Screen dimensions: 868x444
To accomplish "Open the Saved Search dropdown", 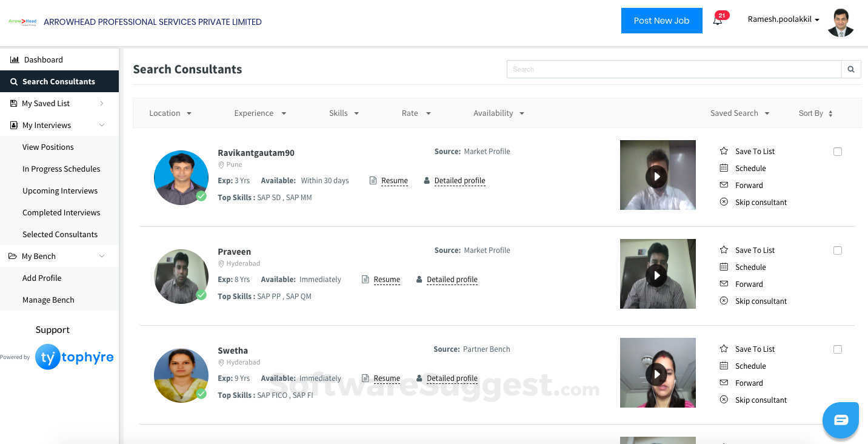I will click(740, 113).
